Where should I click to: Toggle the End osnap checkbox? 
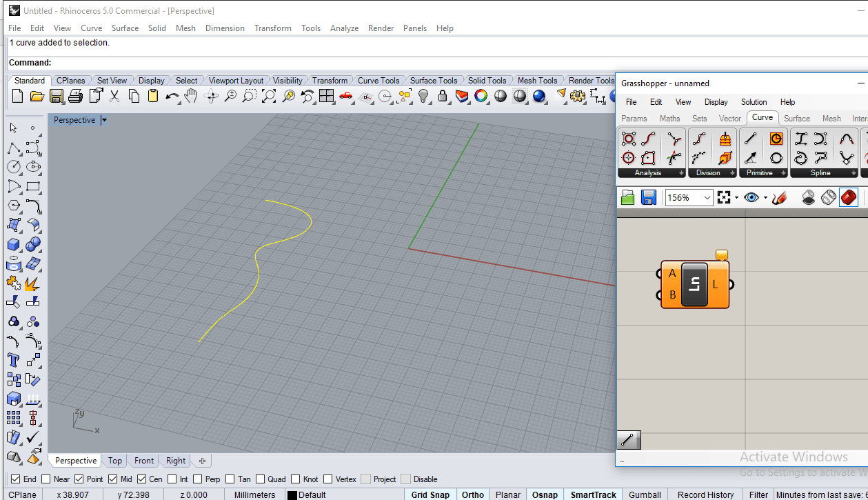click(x=16, y=479)
